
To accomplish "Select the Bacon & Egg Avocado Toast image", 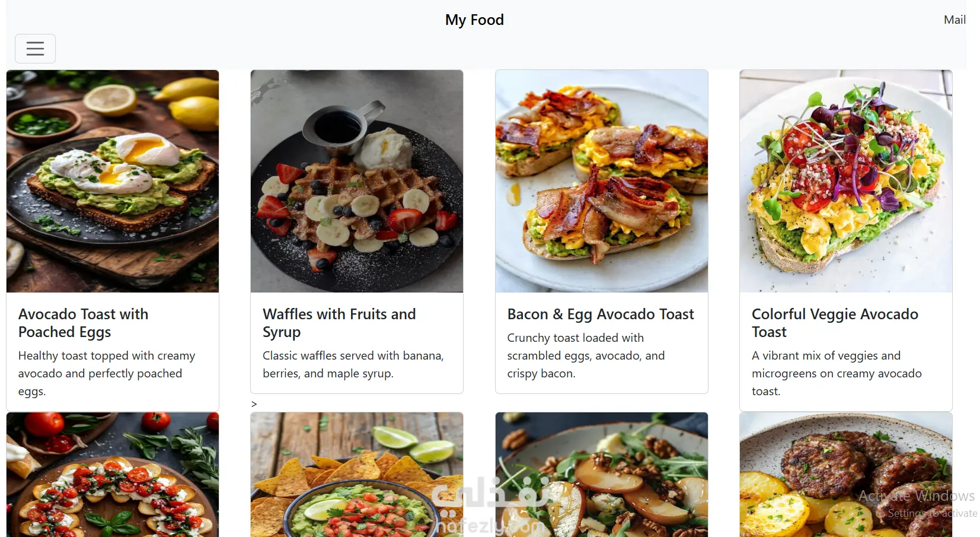I will tap(601, 181).
